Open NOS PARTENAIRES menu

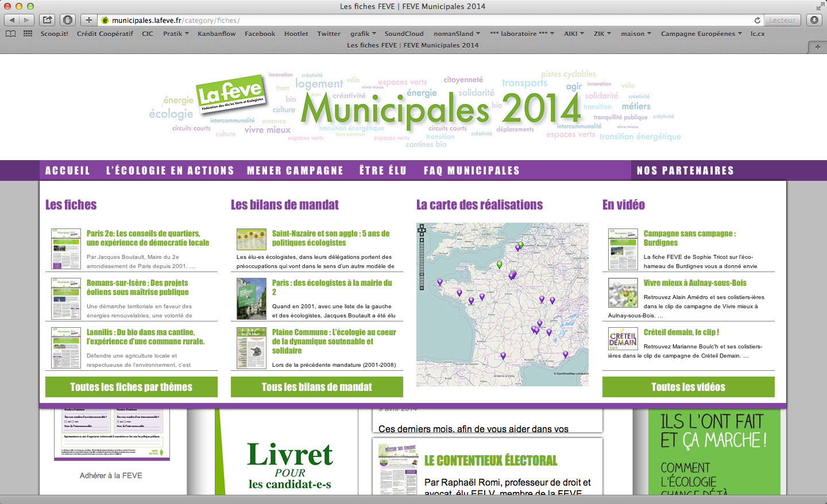(685, 170)
